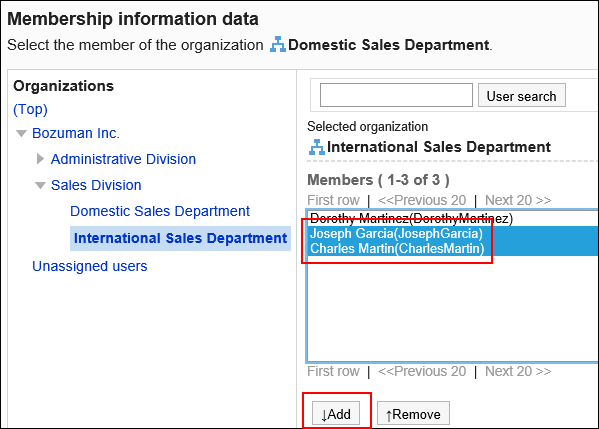Click Next 20 link above members list

(518, 200)
